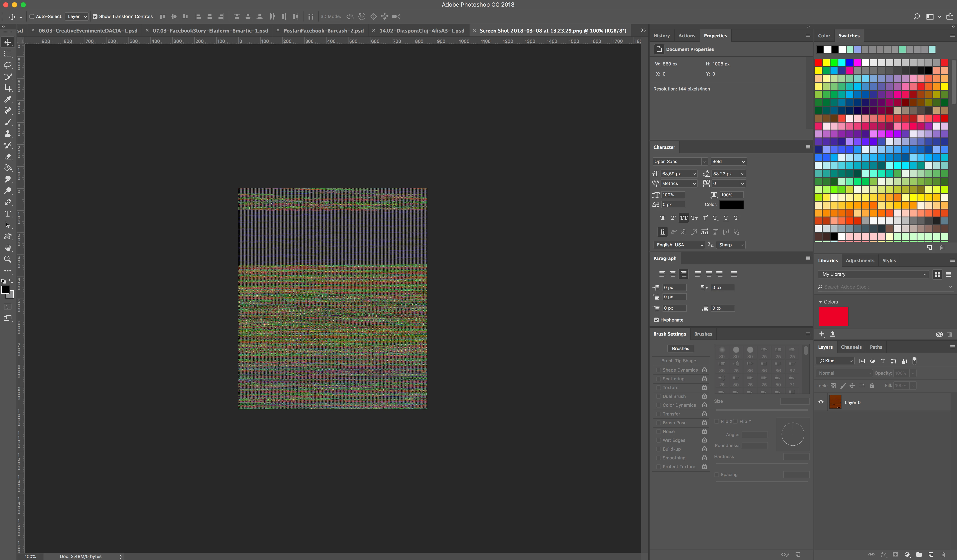Click the delete layer trash icon
957x560 pixels.
coord(943,555)
